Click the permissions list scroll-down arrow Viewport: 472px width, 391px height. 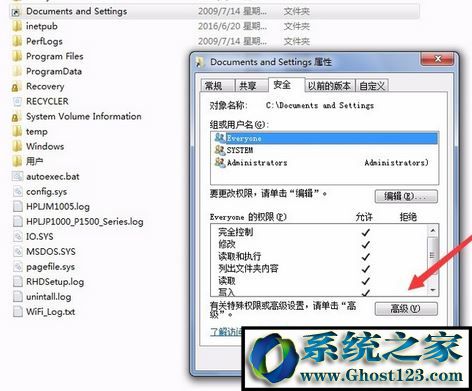[x=433, y=290]
